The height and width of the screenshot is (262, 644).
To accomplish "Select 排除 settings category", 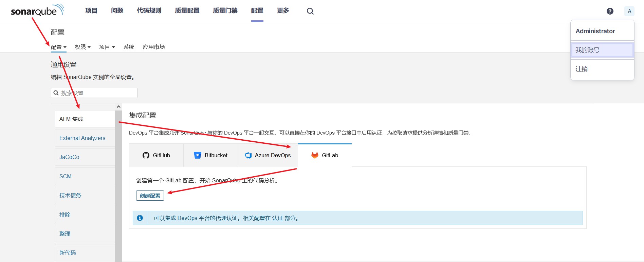I will [85, 215].
